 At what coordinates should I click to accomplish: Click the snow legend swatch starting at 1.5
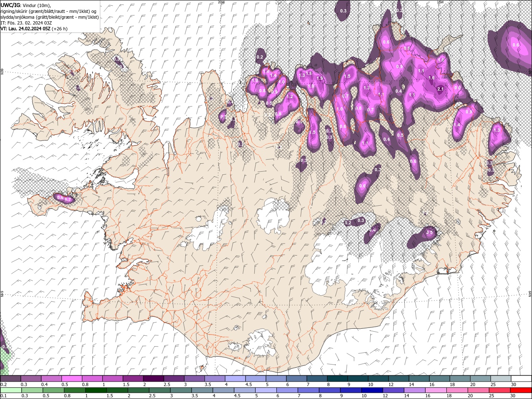(133, 379)
